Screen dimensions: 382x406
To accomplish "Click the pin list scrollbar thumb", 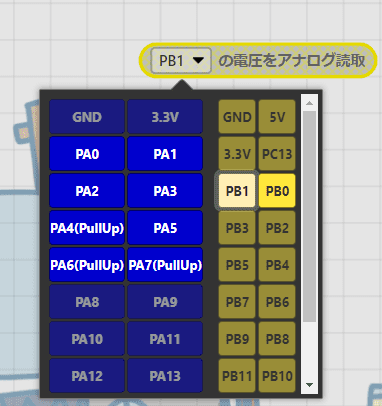I will (309, 217).
